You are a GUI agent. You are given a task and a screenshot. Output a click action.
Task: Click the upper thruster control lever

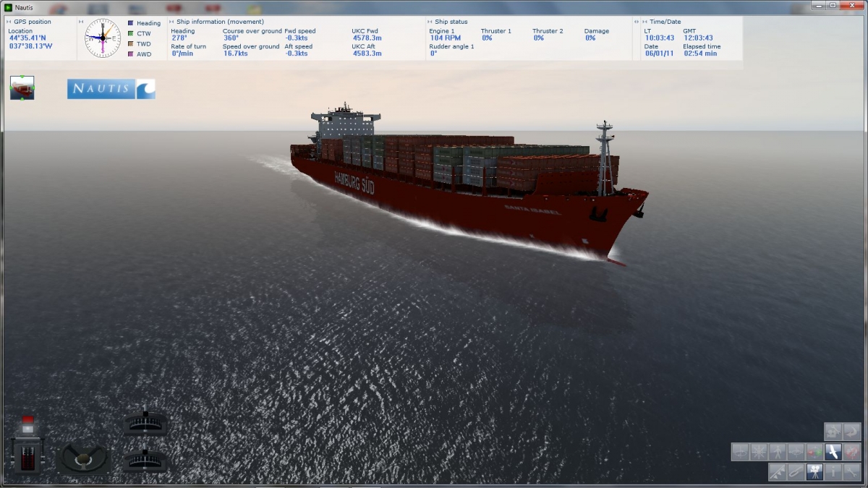(145, 422)
